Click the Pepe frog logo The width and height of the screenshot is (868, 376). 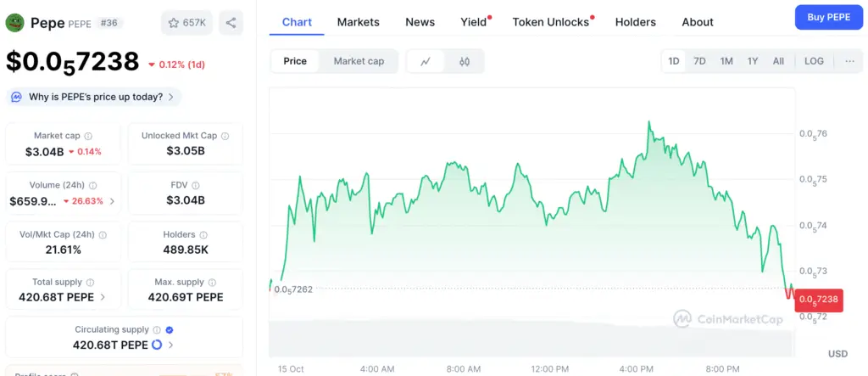(x=15, y=23)
